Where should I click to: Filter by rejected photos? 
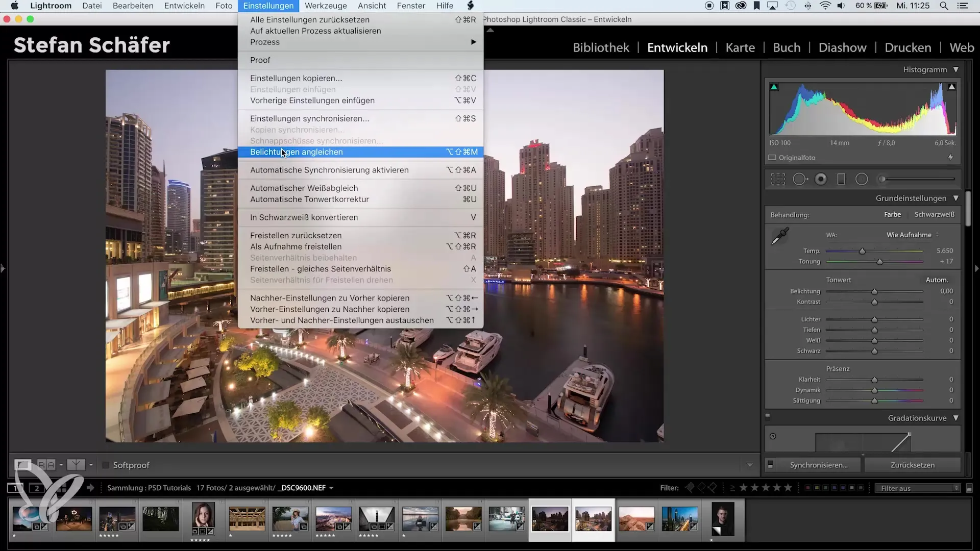(x=713, y=488)
